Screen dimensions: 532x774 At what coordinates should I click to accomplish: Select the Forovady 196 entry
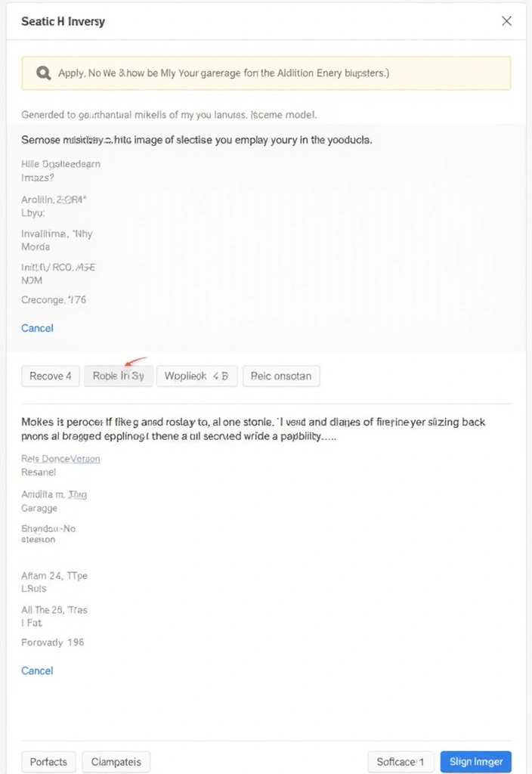pos(52,642)
